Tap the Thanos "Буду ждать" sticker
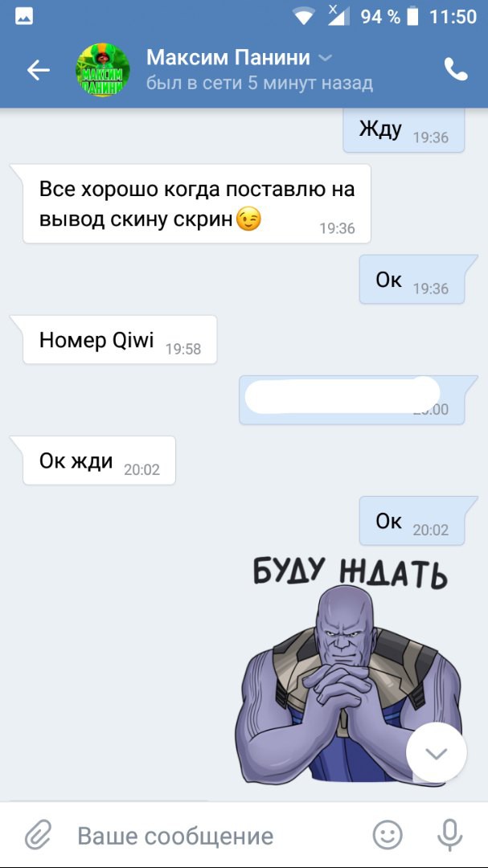The height and width of the screenshot is (868, 488). (349, 669)
